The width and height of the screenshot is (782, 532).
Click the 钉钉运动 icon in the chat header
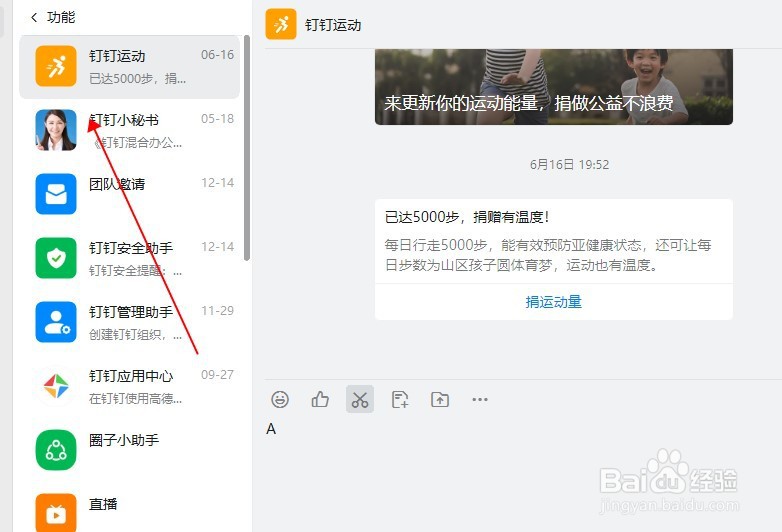281,24
